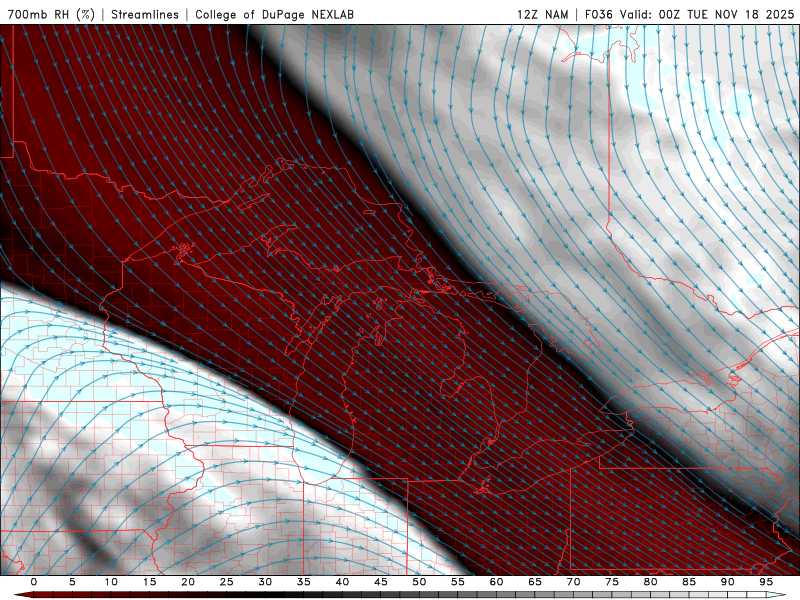Select the 30 label on the color scale
The height and width of the screenshot is (600, 800).
coord(265,582)
